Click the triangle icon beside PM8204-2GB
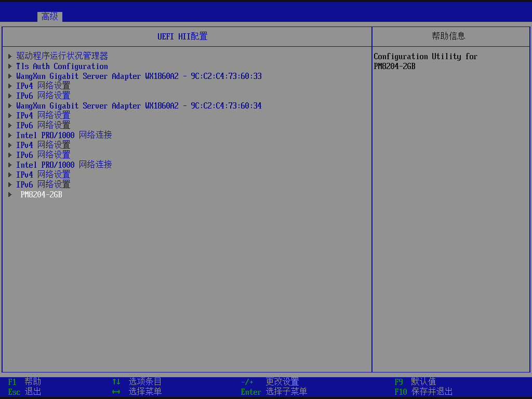 (10, 194)
